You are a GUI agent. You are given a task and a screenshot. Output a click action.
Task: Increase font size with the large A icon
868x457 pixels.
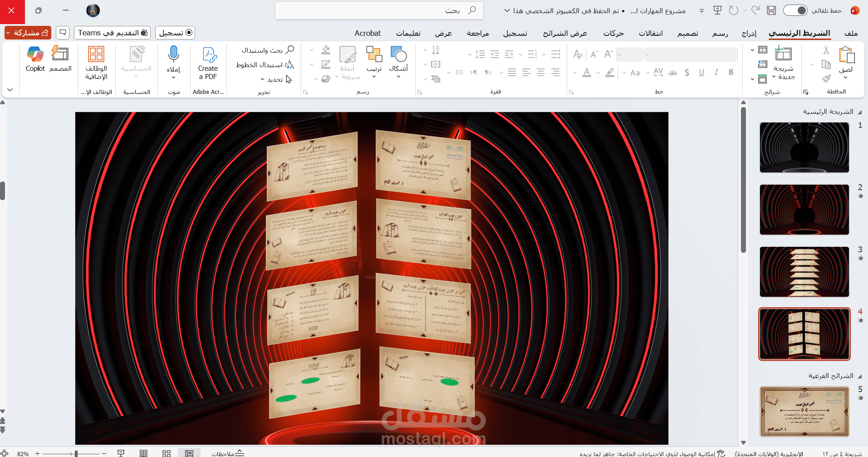[x=609, y=54]
